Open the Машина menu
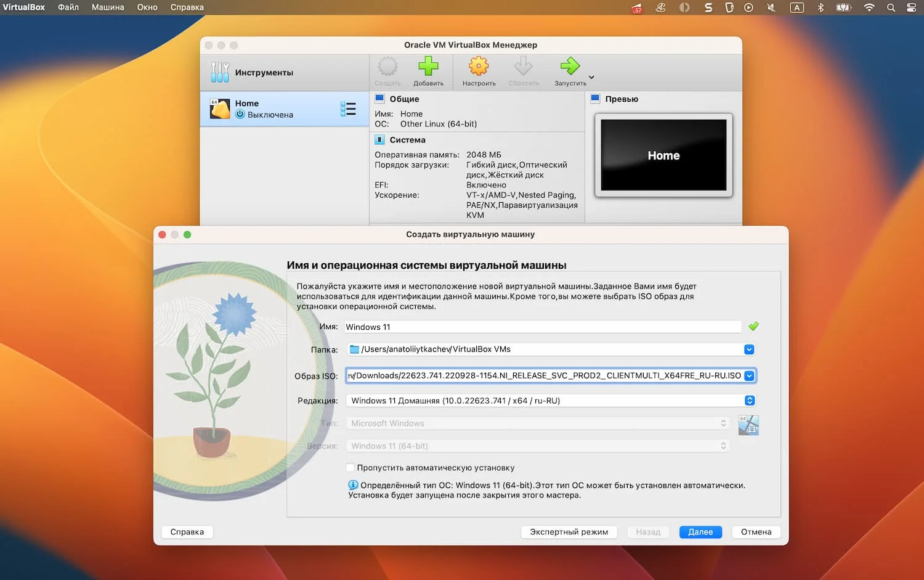 pos(108,7)
